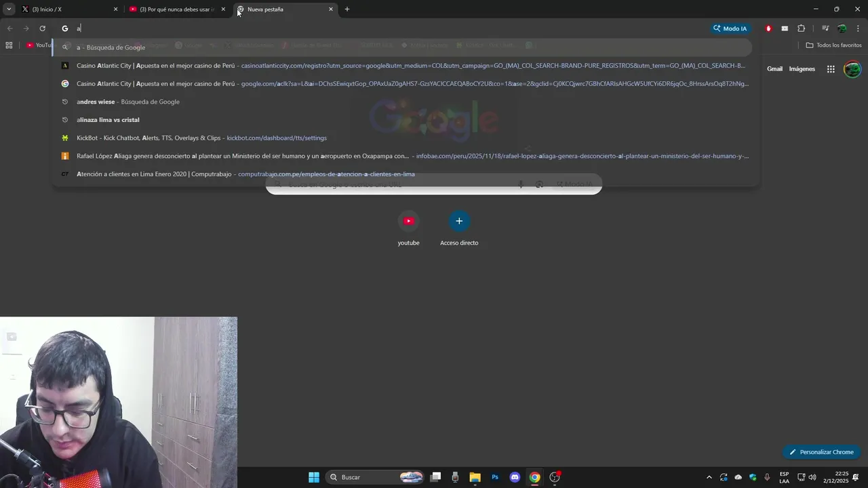Add a shortcut via Acceso directo
The width and height of the screenshot is (868, 488).
459,229
